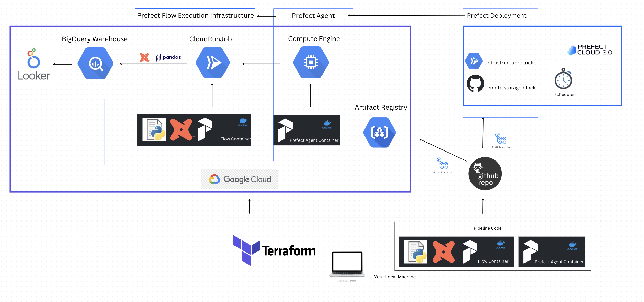Select the 'Your Local Machine' text
644x302 pixels.
click(395, 277)
